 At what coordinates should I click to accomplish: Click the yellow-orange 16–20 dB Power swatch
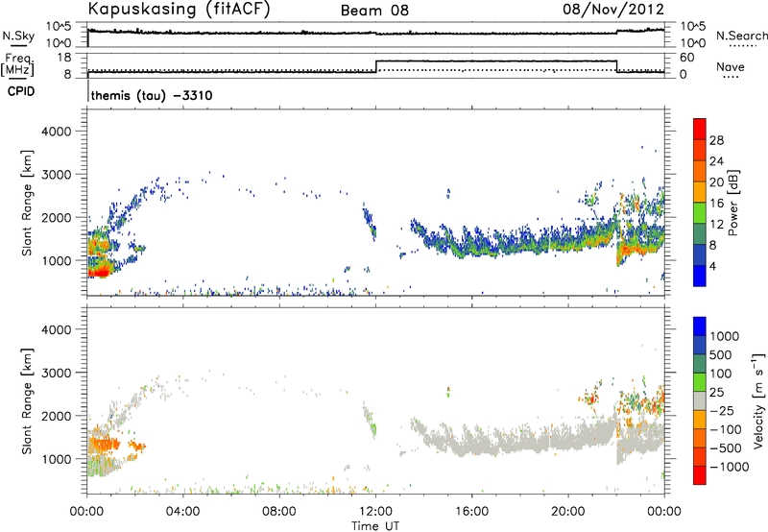700,192
